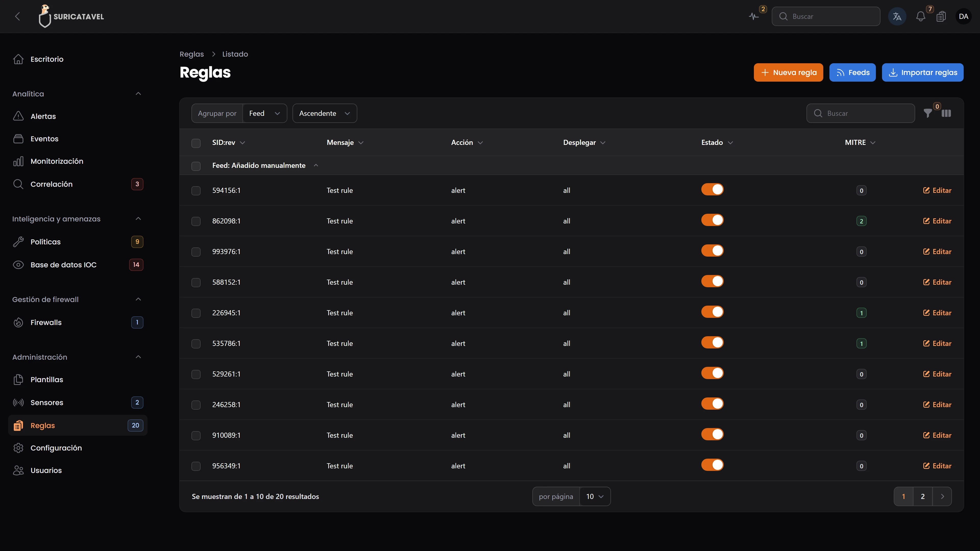Collapse the Añadido manualmente feed group

tap(316, 165)
